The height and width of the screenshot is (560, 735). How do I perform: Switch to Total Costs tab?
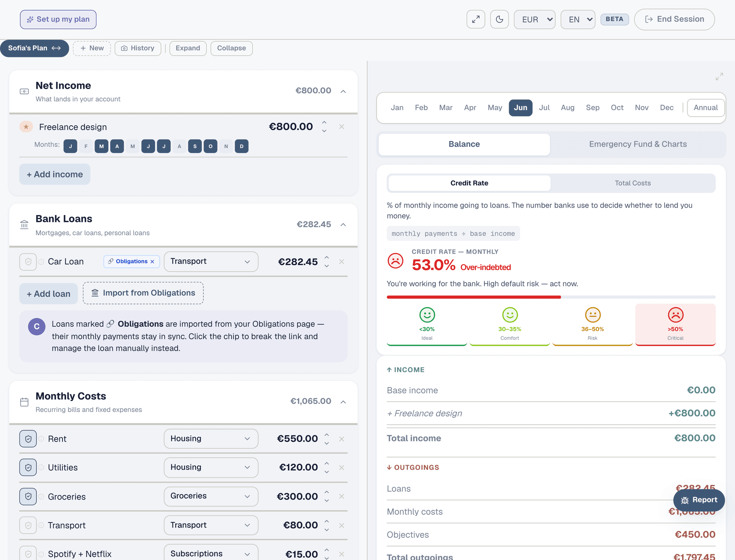click(x=633, y=183)
